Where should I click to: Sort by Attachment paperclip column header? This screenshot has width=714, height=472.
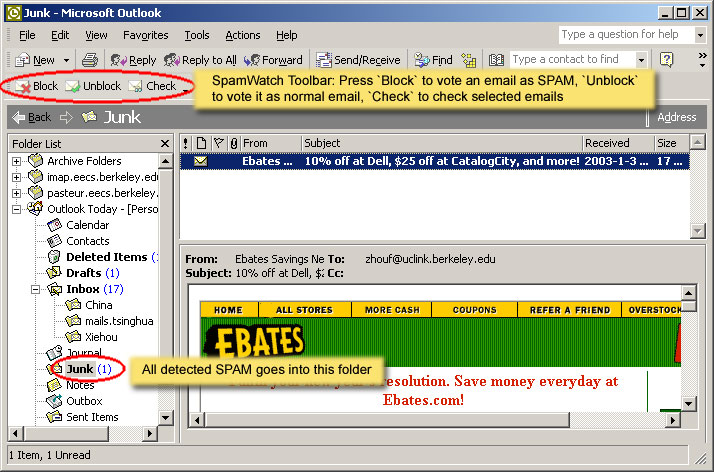click(x=234, y=143)
